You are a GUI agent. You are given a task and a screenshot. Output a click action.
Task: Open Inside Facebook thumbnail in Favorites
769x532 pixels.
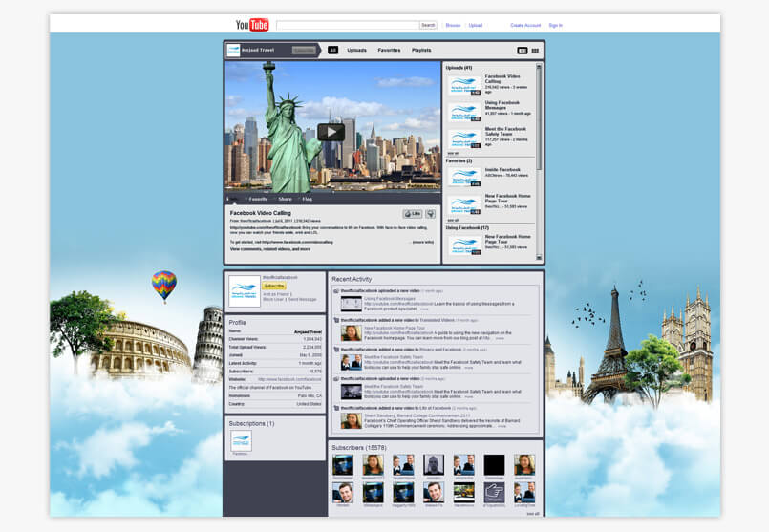464,177
